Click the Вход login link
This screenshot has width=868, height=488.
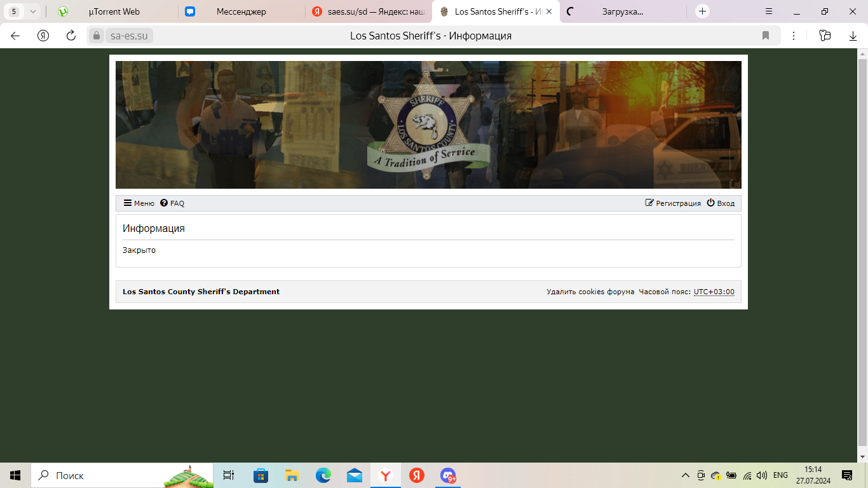tap(721, 203)
